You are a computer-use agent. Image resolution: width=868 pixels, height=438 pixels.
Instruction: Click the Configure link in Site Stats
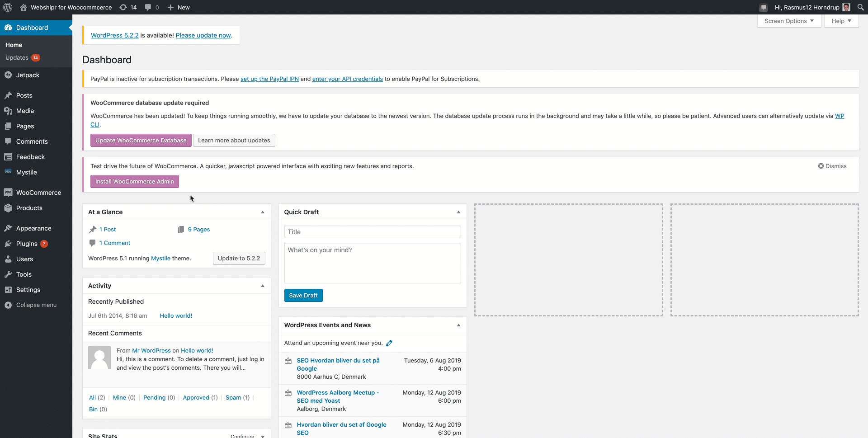click(242, 436)
